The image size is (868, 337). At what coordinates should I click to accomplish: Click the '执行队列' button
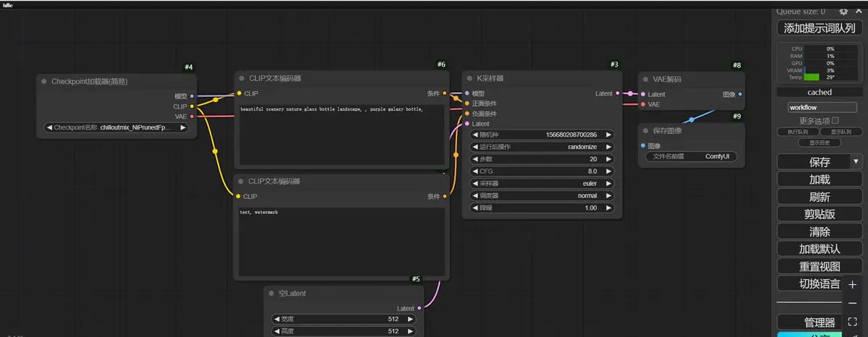tap(798, 132)
